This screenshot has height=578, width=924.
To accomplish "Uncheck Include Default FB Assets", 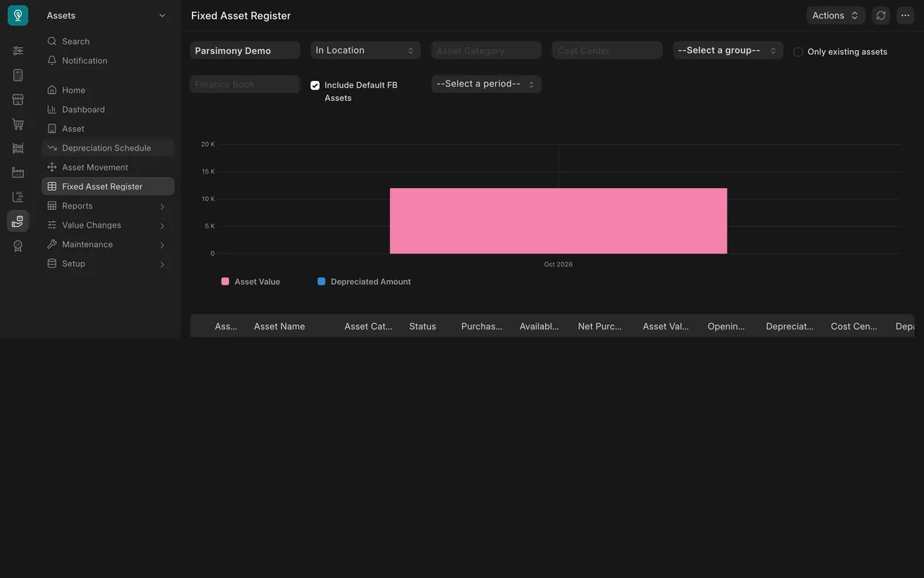I will click(315, 85).
